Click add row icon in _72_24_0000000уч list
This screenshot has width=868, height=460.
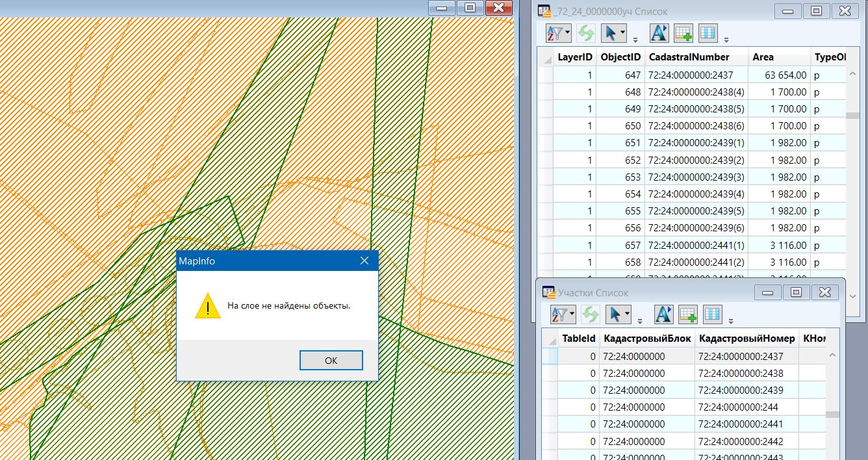tap(683, 32)
